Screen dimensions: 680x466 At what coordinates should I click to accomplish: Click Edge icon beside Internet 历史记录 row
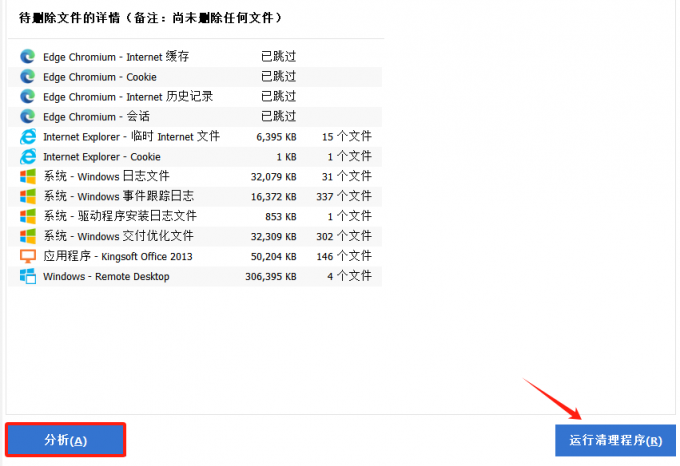pyautogui.click(x=28, y=97)
